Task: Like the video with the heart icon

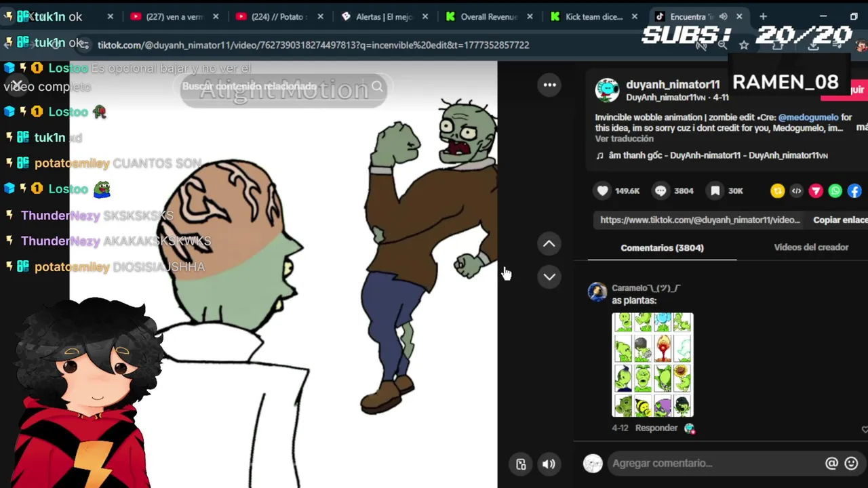Action: tap(602, 191)
